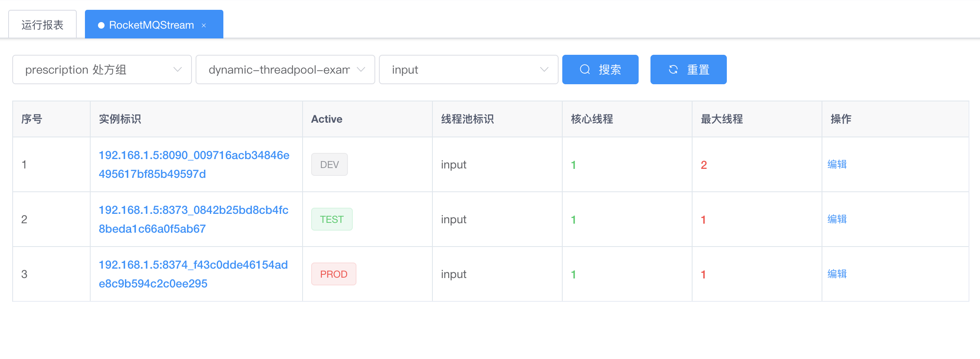Open instance 192.168.1.5:8373 link
Screen dimensions: 980x359
click(194, 219)
